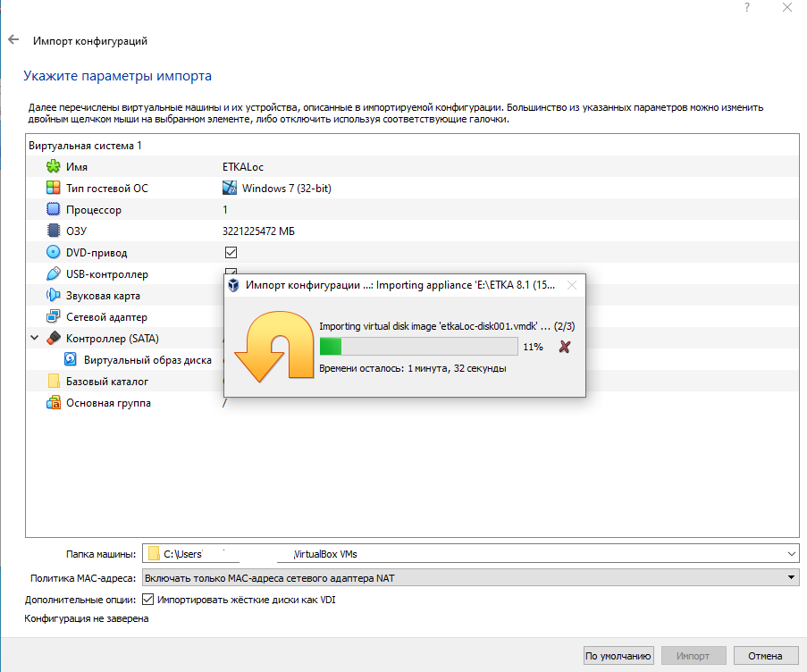Click the По умолчанию button
Image resolution: width=807 pixels, height=672 pixels.
point(618,656)
